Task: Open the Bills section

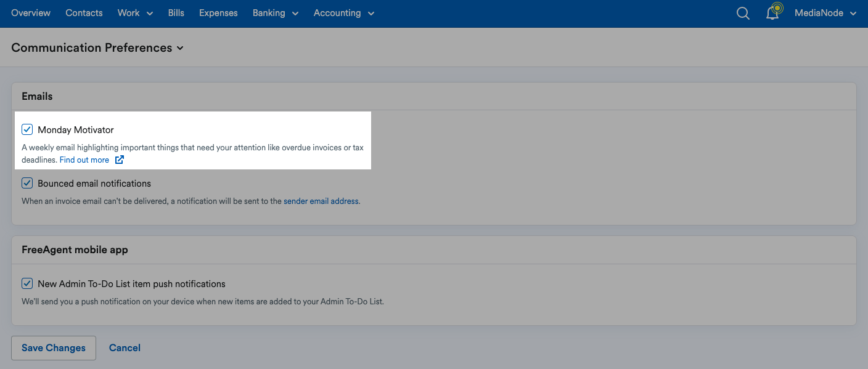Action: click(x=176, y=13)
